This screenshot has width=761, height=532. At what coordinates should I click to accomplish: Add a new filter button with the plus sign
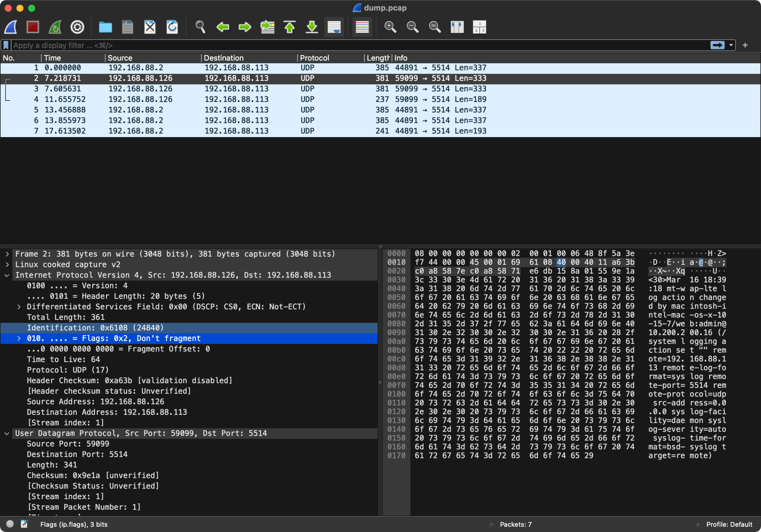click(745, 45)
